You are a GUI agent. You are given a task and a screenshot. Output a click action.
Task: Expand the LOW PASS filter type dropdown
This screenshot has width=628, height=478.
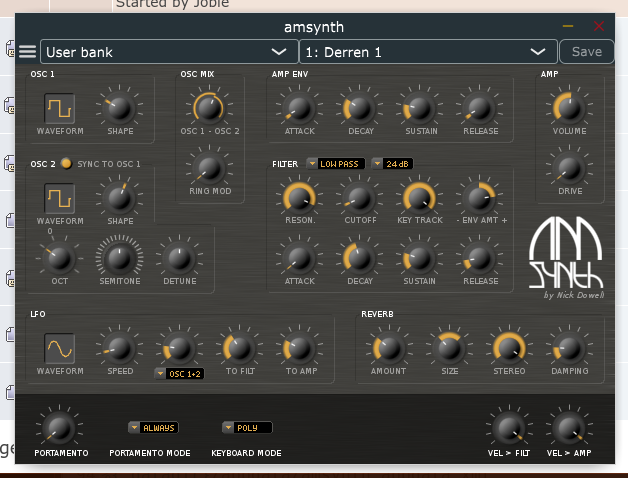point(337,163)
